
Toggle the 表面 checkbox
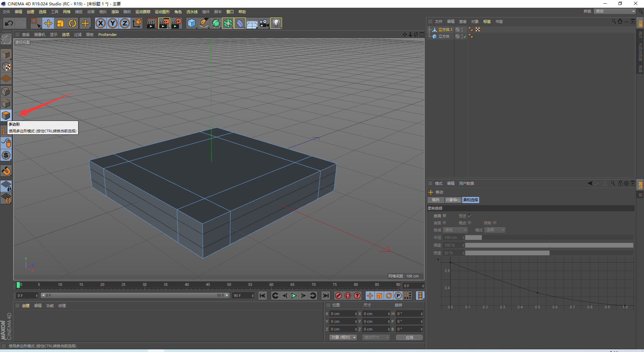pyautogui.click(x=444, y=223)
